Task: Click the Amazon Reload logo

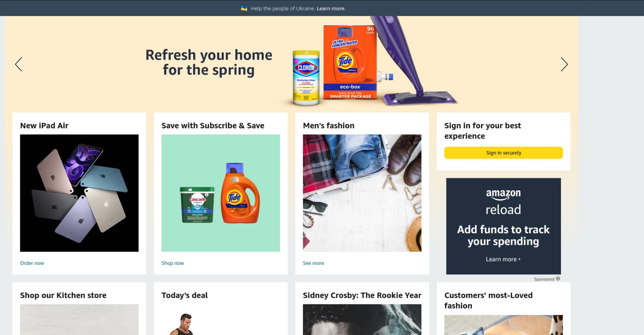Action: coord(503,202)
